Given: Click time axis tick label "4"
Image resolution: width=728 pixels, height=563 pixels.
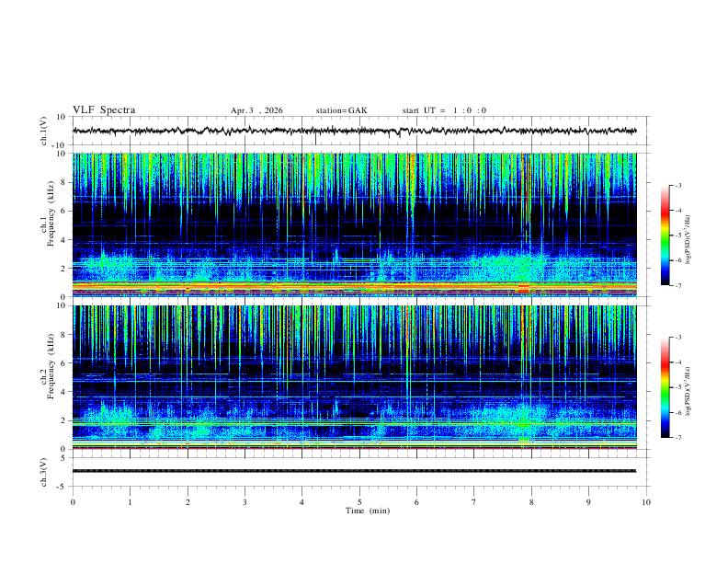Looking at the screenshot, I should click(302, 502).
